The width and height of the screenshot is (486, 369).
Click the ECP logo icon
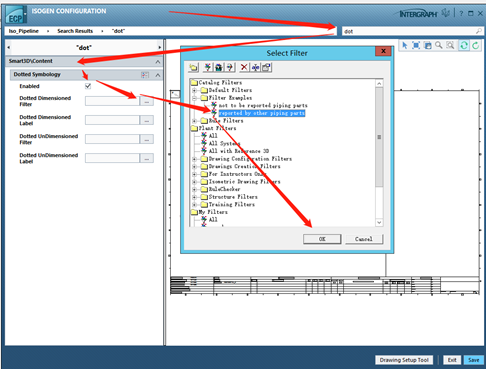point(15,15)
